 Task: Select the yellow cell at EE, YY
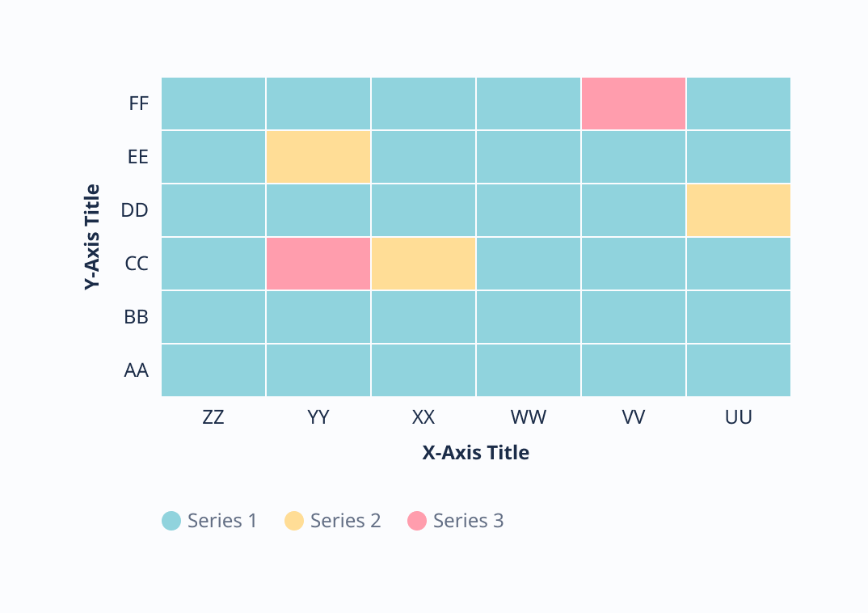coord(318,157)
